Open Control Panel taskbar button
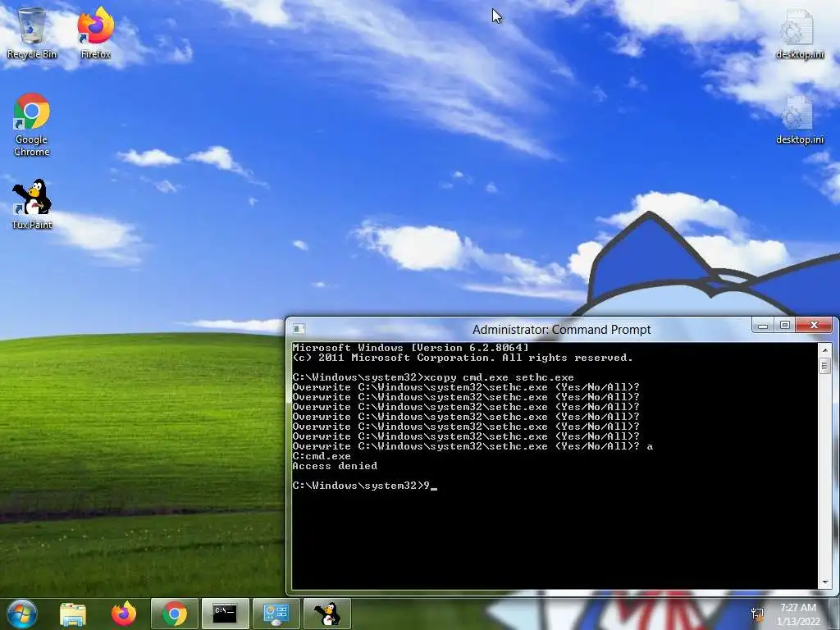 [276, 614]
